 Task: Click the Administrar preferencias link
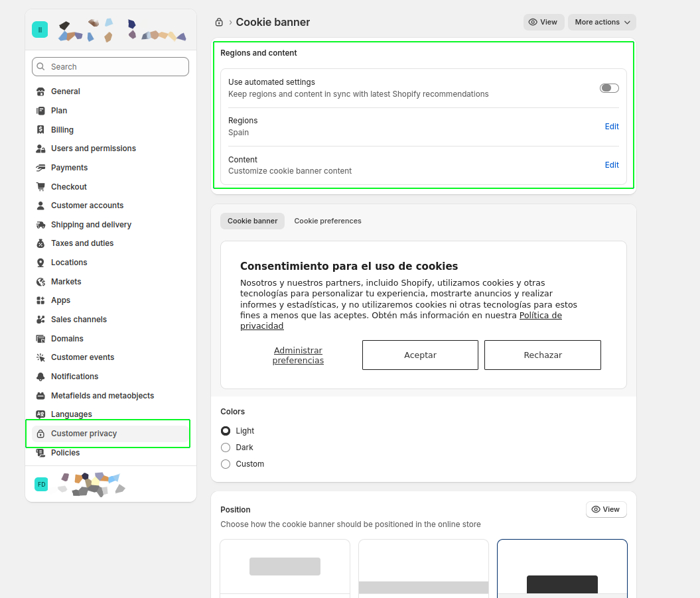point(298,355)
